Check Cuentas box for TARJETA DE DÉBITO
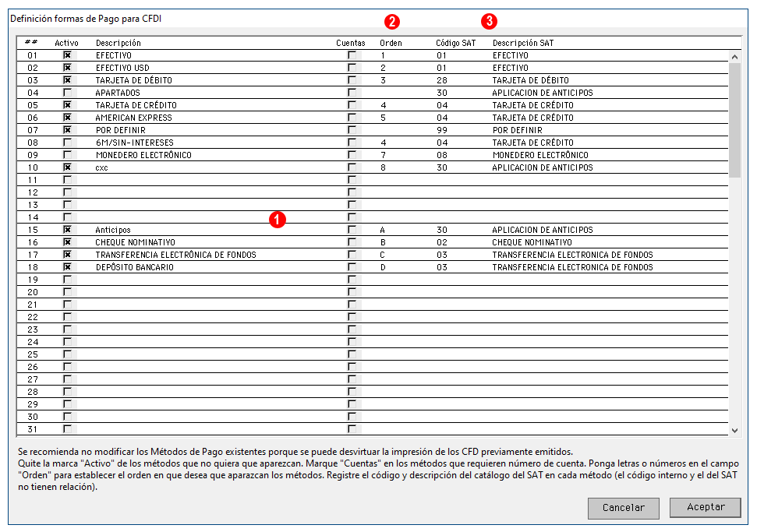This screenshot has width=757, height=532. tap(352, 80)
